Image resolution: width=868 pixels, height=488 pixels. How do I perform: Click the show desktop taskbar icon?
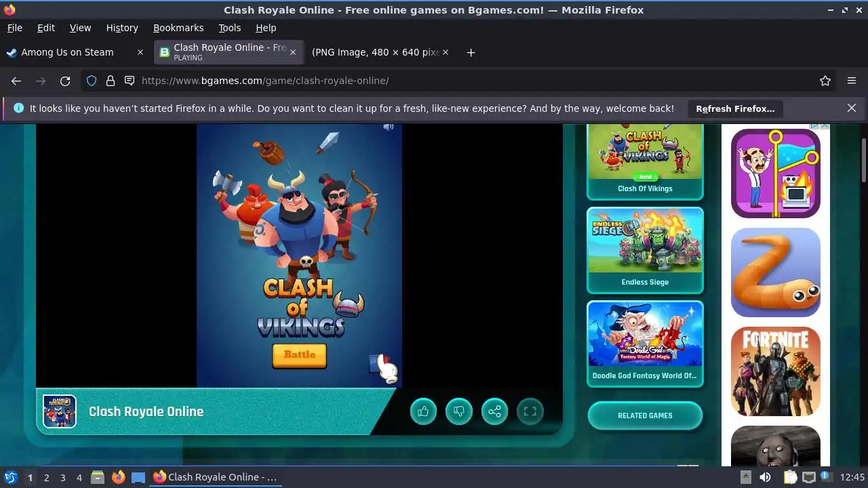(x=138, y=477)
